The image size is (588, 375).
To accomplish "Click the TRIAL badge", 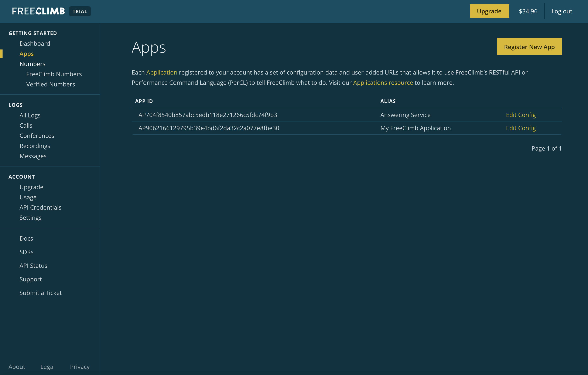I will 80,11.
